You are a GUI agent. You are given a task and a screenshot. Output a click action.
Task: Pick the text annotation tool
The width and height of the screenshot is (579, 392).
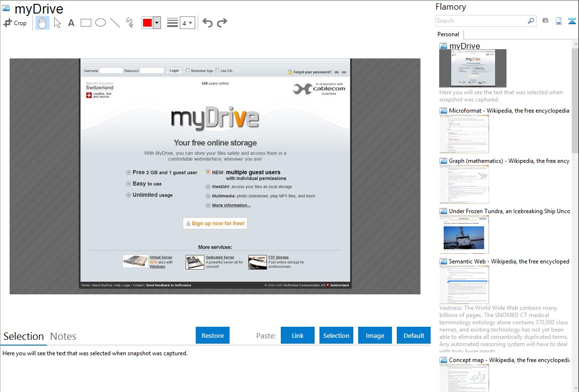coord(71,23)
